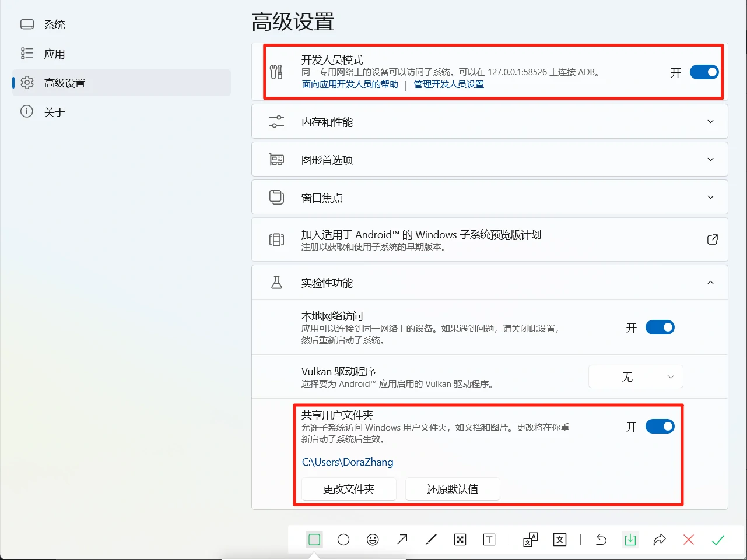Open the C:\Users\DoraZhang folder path
747x560 pixels.
(x=348, y=462)
